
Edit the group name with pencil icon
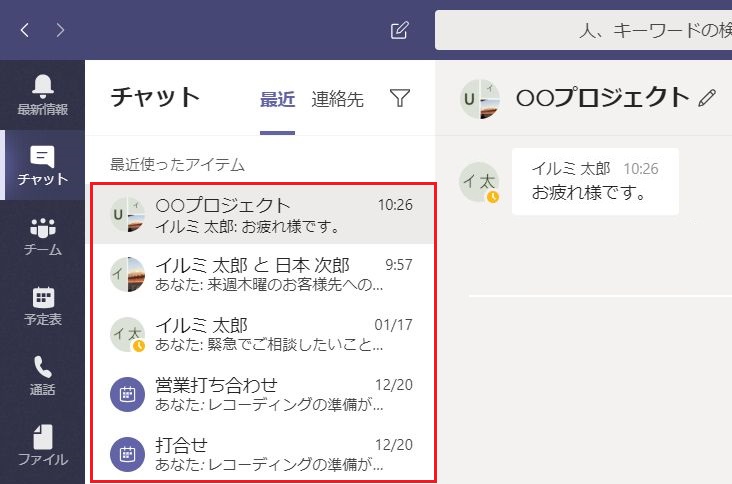pos(707,98)
